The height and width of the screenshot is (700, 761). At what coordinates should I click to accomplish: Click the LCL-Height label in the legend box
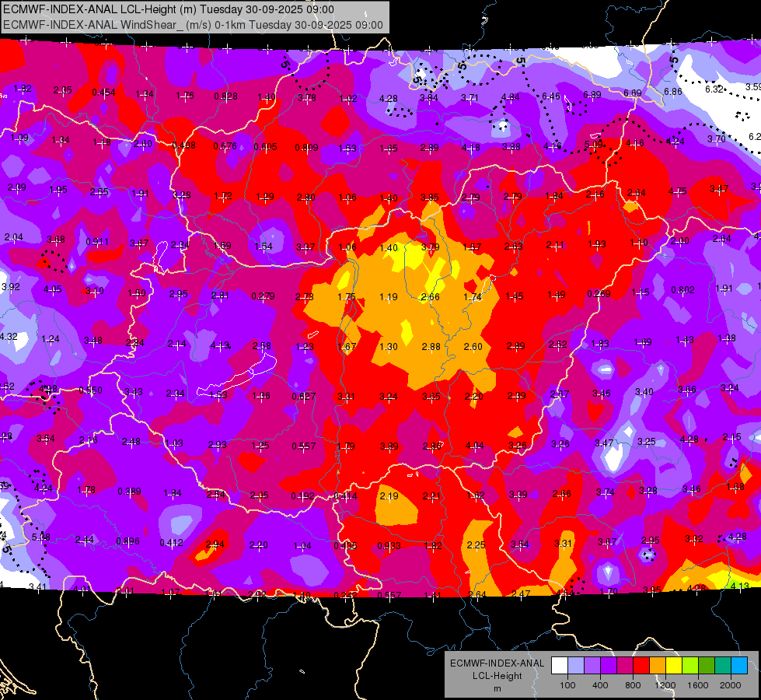[x=497, y=676]
